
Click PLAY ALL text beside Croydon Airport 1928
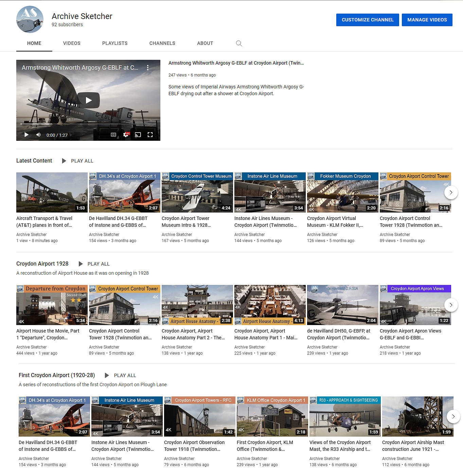99,264
